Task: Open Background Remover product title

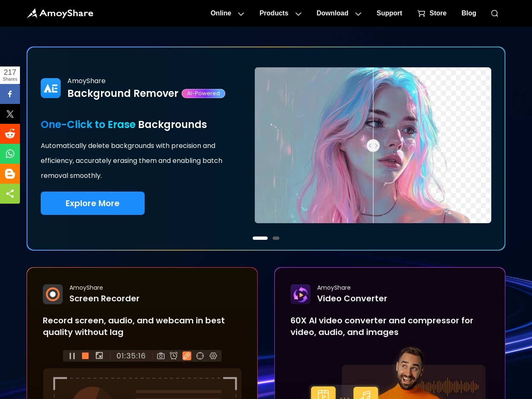Action: [x=123, y=94]
